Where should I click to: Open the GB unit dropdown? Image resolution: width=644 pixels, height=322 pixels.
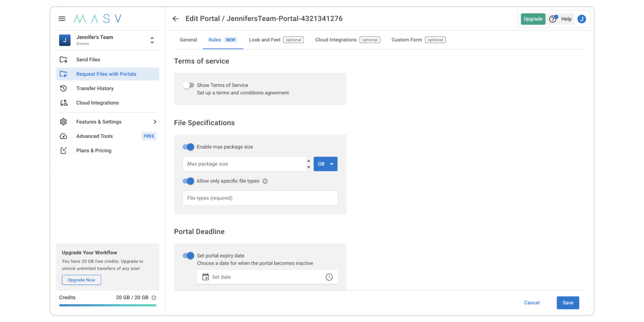click(x=326, y=164)
